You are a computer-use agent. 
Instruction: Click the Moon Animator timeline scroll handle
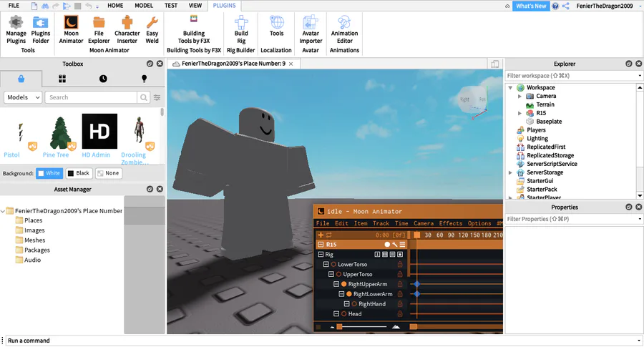[x=413, y=327]
